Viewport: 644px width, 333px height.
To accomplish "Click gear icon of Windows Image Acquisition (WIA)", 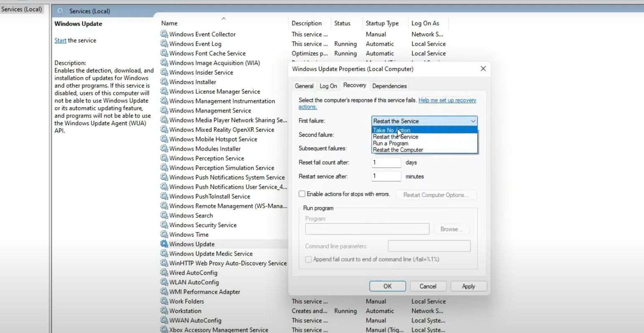I will [164, 63].
